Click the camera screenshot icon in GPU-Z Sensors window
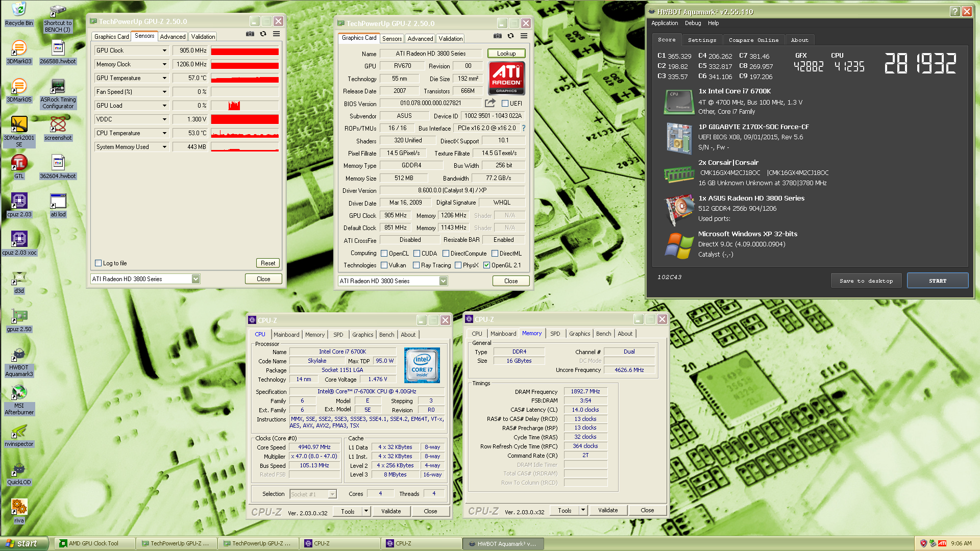Viewport: 980px width, 551px height. tap(250, 34)
